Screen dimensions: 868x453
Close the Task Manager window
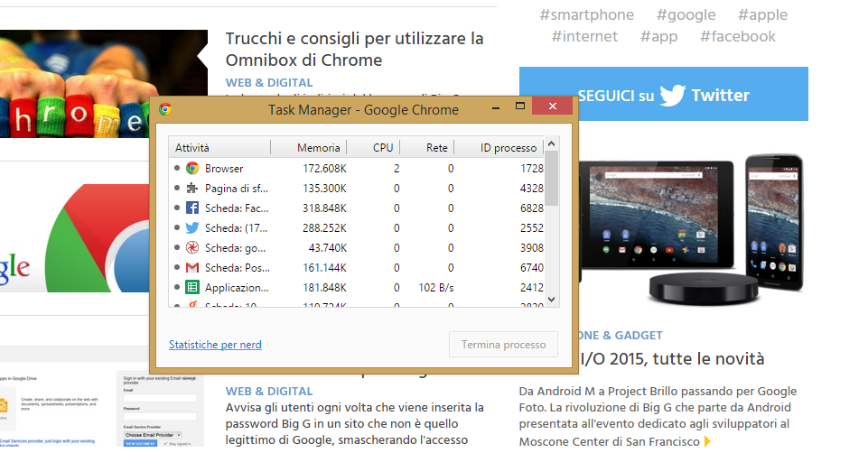(x=553, y=106)
